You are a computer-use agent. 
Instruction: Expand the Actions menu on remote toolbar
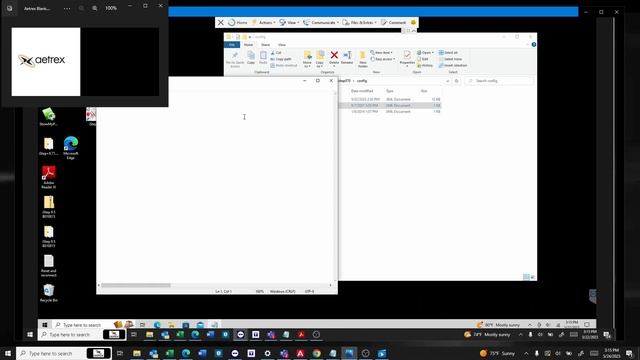[x=264, y=22]
